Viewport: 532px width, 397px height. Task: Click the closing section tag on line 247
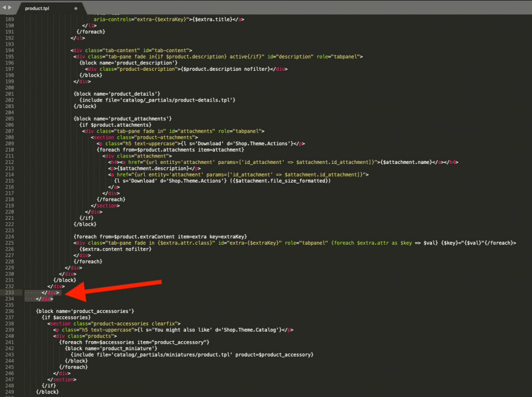click(62, 379)
